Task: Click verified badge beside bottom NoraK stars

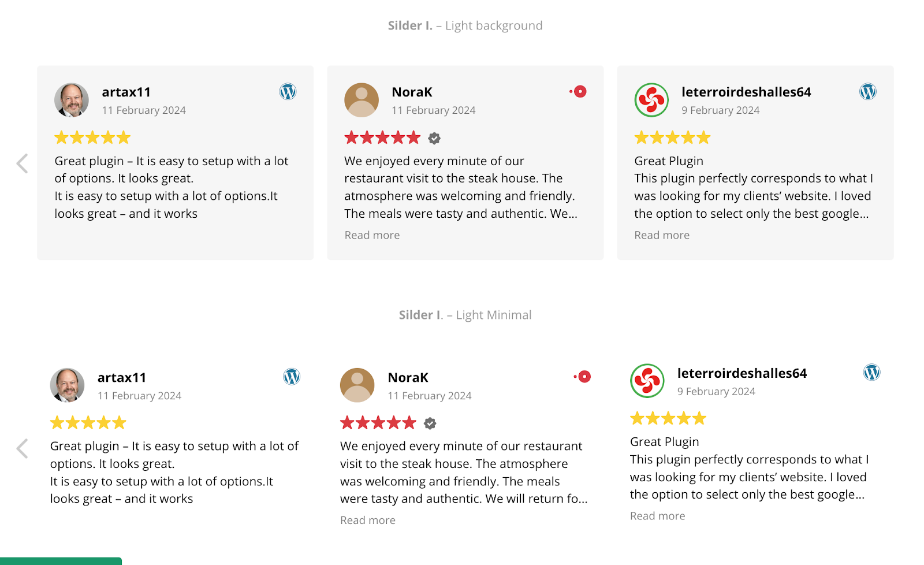Action: (x=430, y=423)
